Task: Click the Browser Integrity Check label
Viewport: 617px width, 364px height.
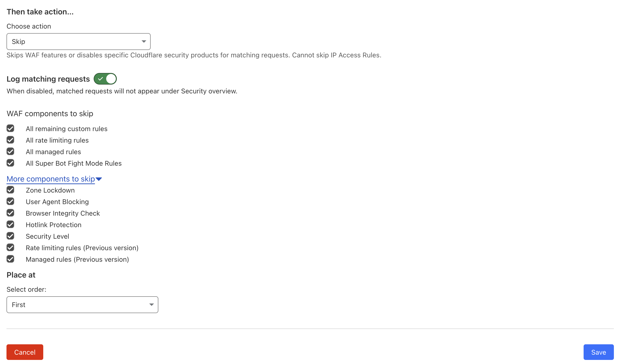Action: click(63, 213)
